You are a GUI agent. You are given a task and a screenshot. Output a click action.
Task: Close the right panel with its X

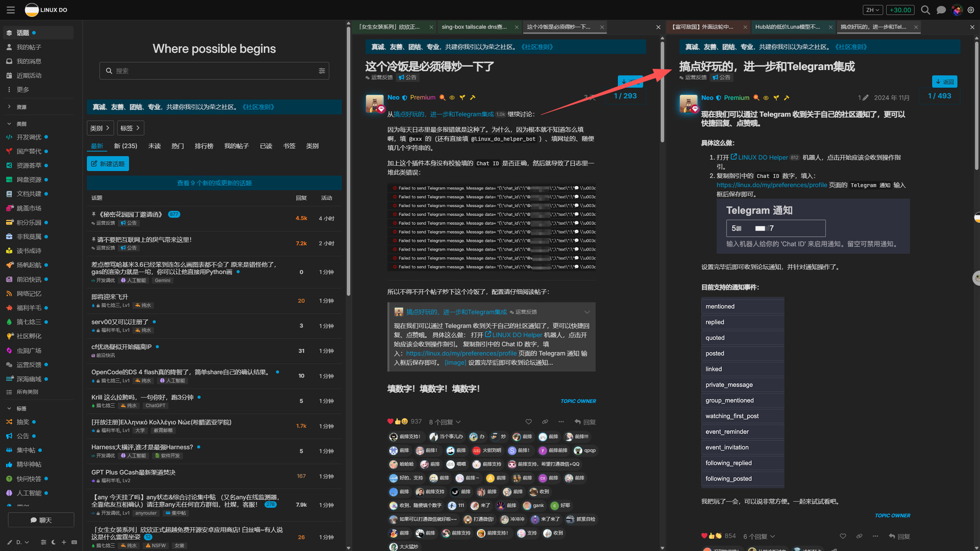coord(972,27)
